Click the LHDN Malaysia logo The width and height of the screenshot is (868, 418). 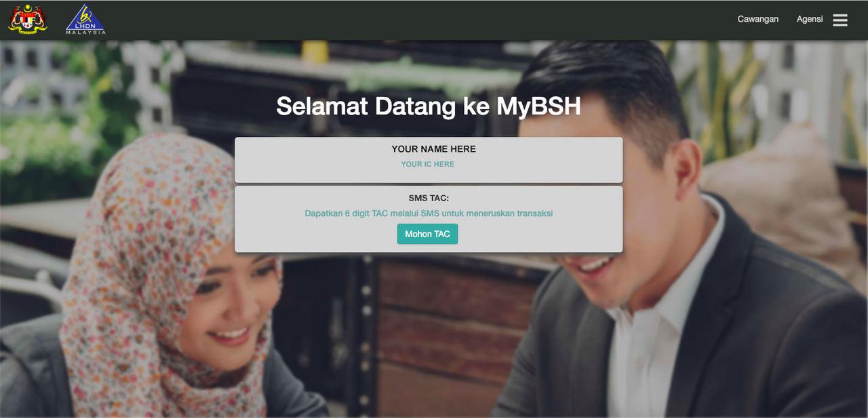(85, 19)
